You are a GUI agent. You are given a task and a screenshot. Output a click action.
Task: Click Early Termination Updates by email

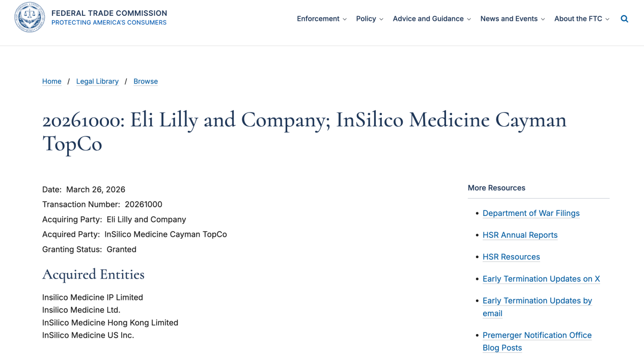coord(537,301)
